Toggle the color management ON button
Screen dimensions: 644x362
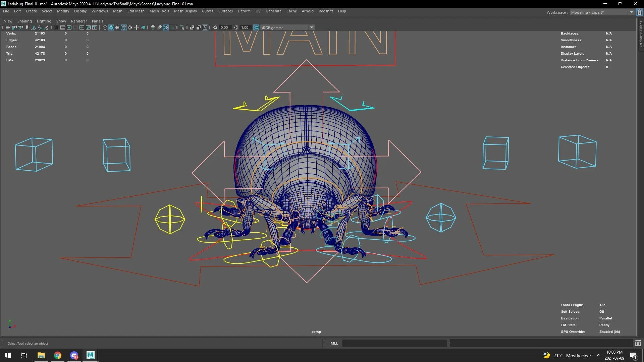256,27
